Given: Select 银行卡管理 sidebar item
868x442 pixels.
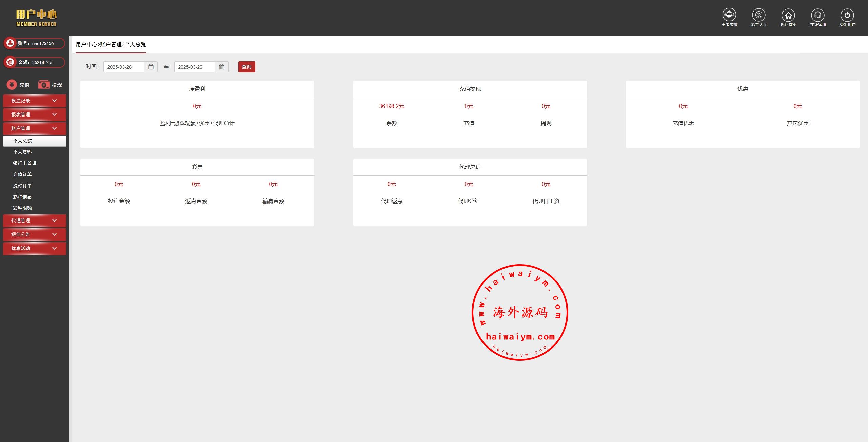Looking at the screenshot, I should point(25,163).
